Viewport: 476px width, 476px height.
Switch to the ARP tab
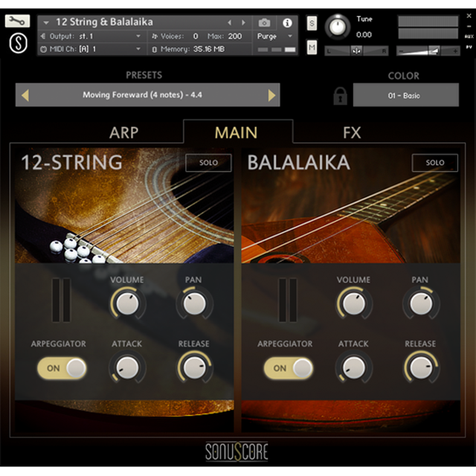tap(123, 133)
